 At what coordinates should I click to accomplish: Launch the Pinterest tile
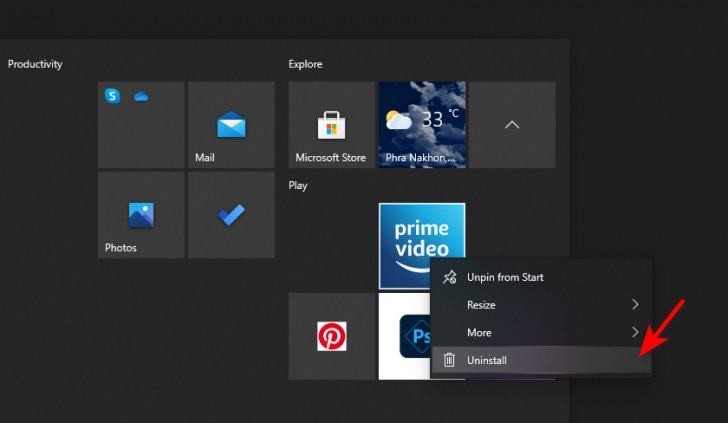[332, 336]
